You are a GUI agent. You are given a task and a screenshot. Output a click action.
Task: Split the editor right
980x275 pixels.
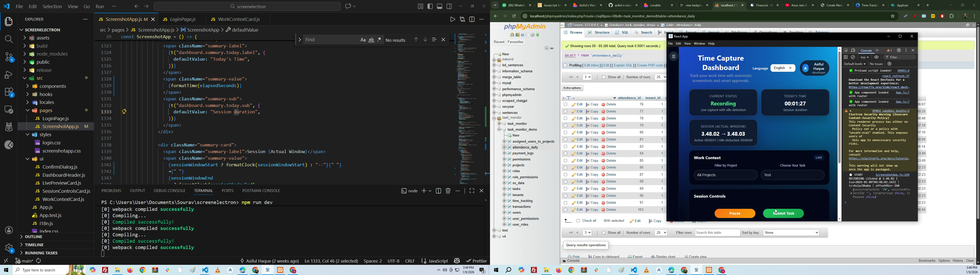click(x=472, y=19)
